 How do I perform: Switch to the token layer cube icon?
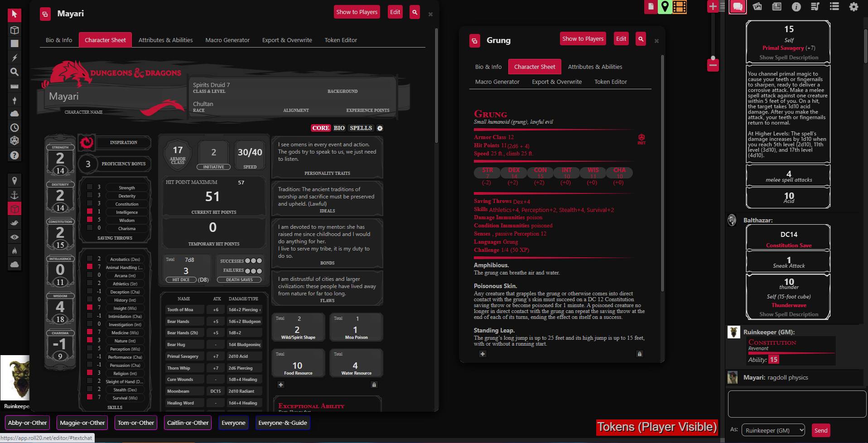[14, 208]
